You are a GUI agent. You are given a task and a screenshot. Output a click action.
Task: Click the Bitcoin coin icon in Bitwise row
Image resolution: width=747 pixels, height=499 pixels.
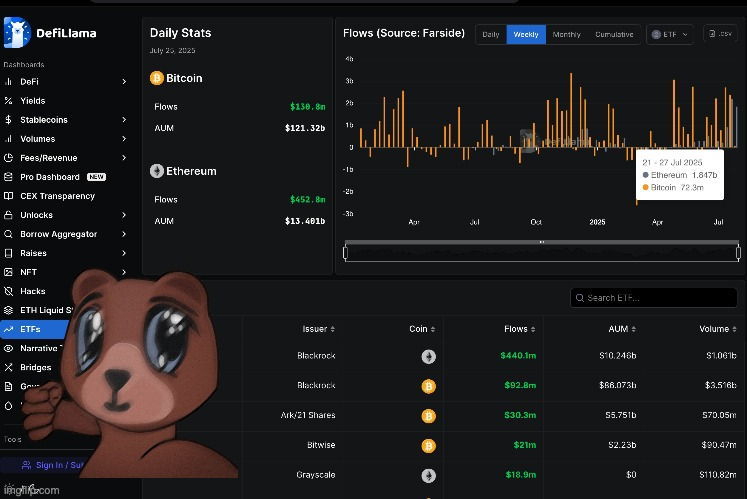[x=429, y=446]
